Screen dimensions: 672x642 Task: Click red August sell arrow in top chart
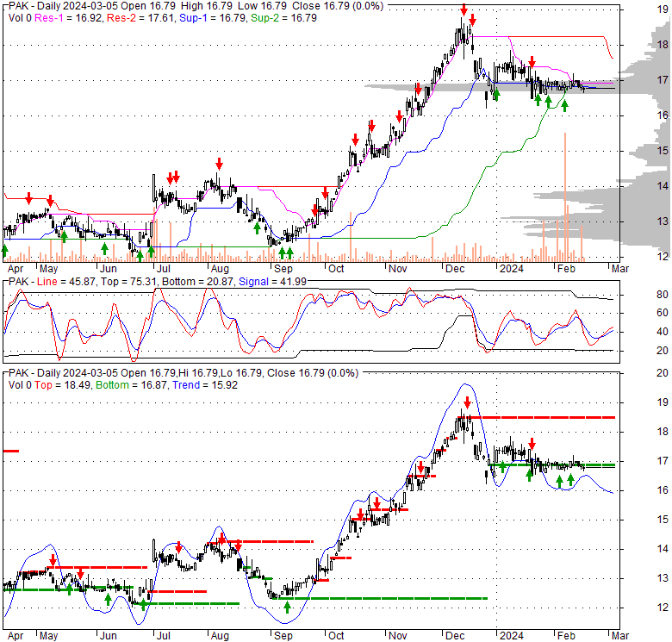[219, 163]
